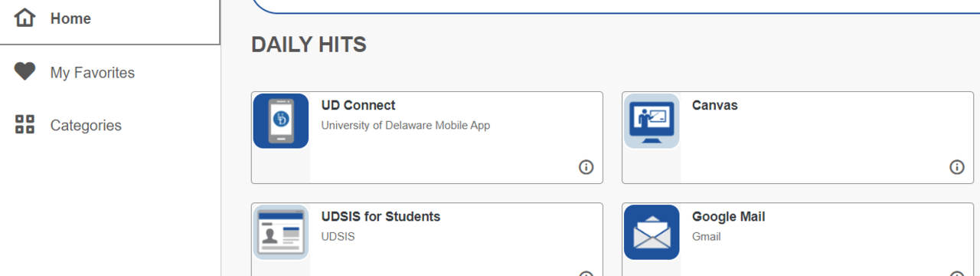Click the Canvas title link
Image resolution: width=980 pixels, height=276 pixels.
(x=715, y=105)
